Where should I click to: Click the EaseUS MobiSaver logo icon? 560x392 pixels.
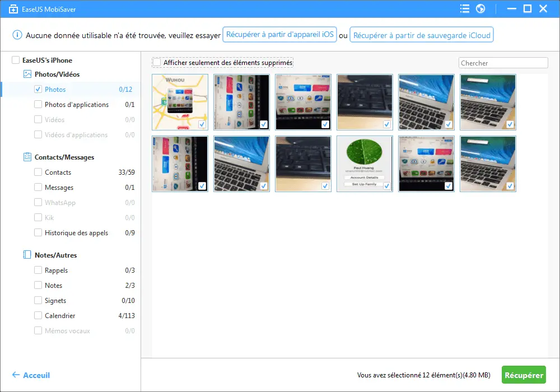(x=13, y=9)
